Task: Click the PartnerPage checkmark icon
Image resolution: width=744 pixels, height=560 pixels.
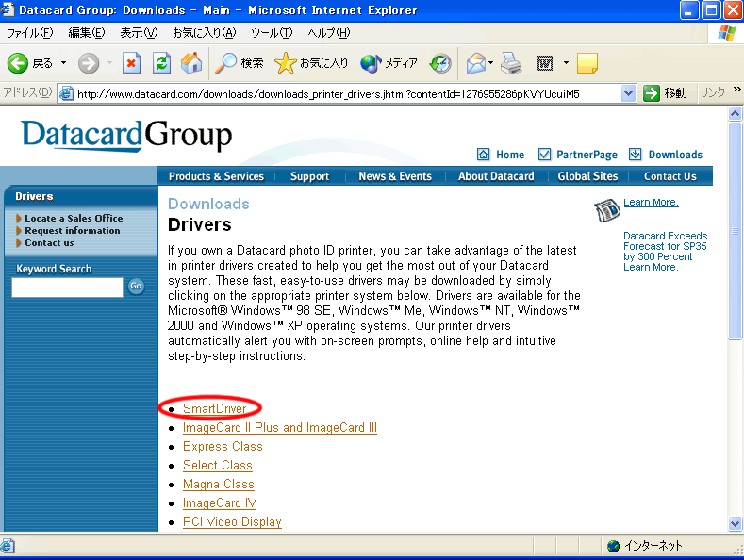Action: pos(544,155)
